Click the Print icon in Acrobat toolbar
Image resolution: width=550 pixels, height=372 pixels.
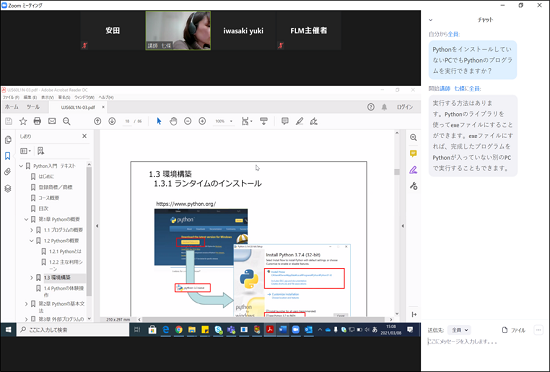[x=37, y=121]
